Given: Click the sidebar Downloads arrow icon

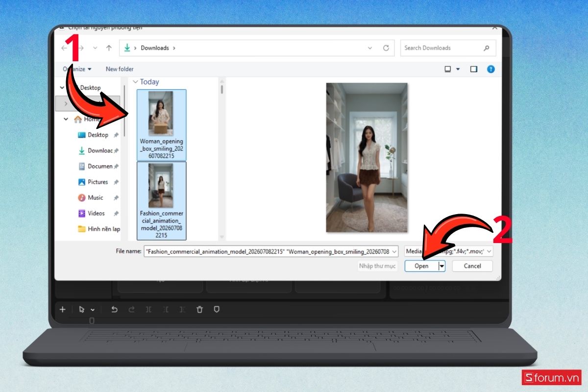Looking at the screenshot, I should tap(82, 150).
